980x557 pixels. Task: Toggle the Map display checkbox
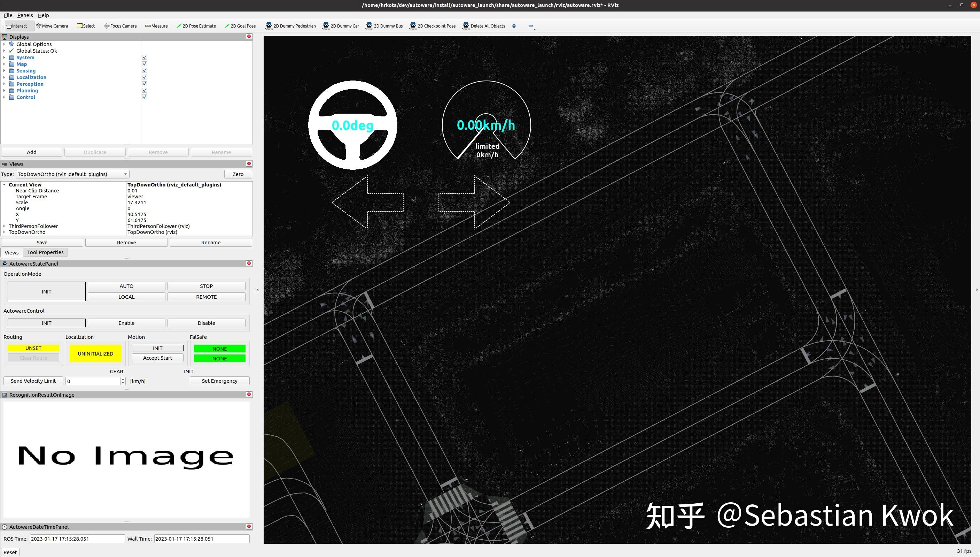144,63
